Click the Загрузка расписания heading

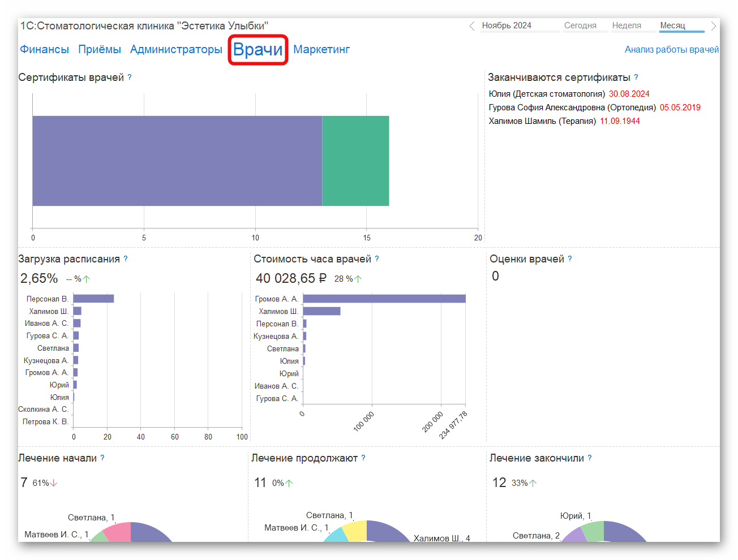[x=69, y=259]
